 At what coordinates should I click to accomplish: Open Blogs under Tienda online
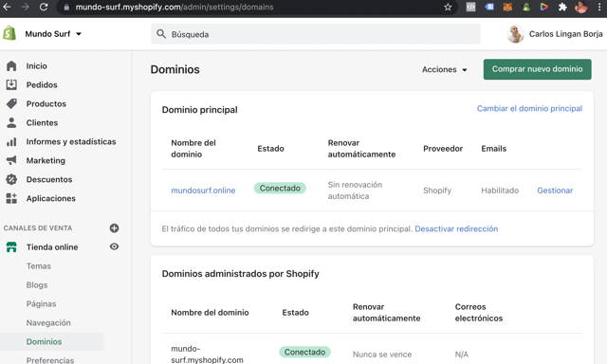[37, 285]
